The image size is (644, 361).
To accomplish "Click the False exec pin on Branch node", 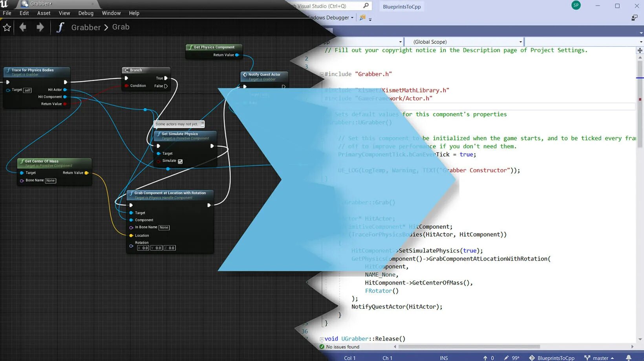I will tap(166, 86).
